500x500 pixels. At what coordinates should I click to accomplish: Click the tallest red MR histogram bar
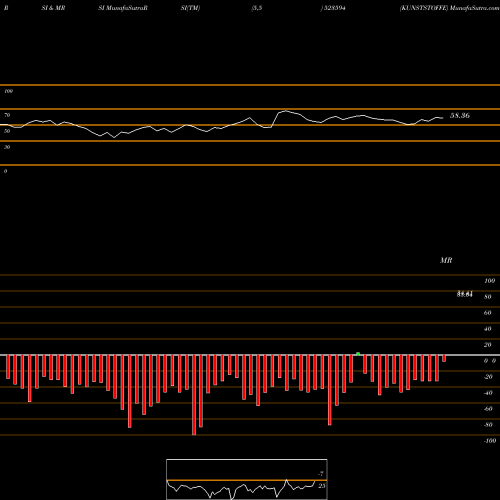194,395
